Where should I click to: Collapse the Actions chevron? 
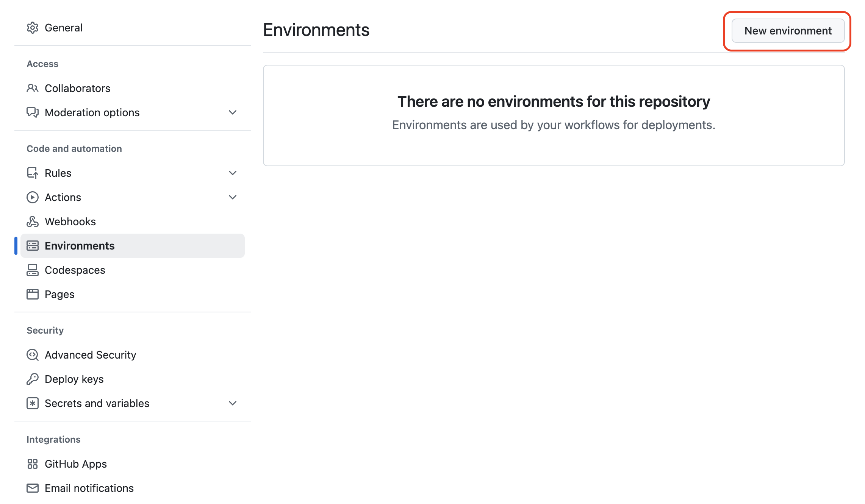232,197
